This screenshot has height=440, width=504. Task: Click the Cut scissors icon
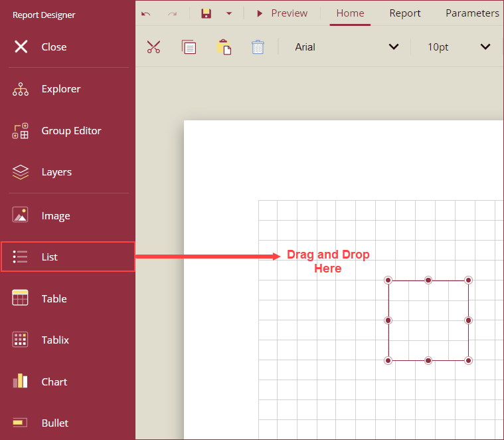153,47
